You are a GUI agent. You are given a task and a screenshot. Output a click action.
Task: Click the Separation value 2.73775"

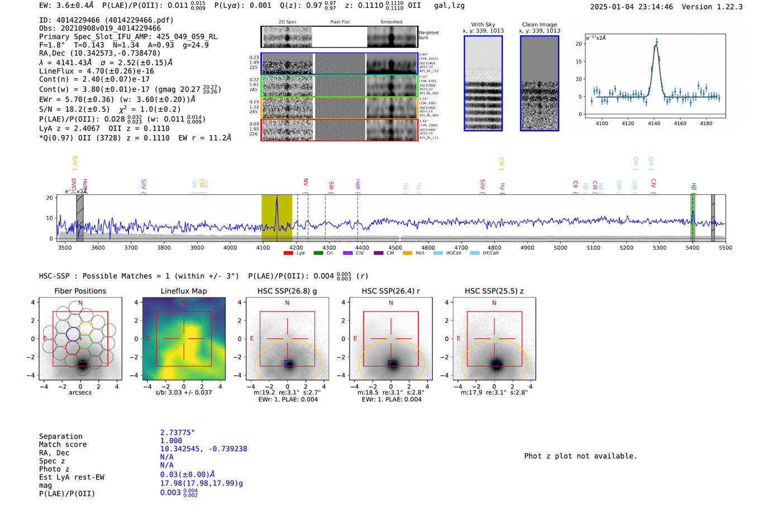[178, 433]
